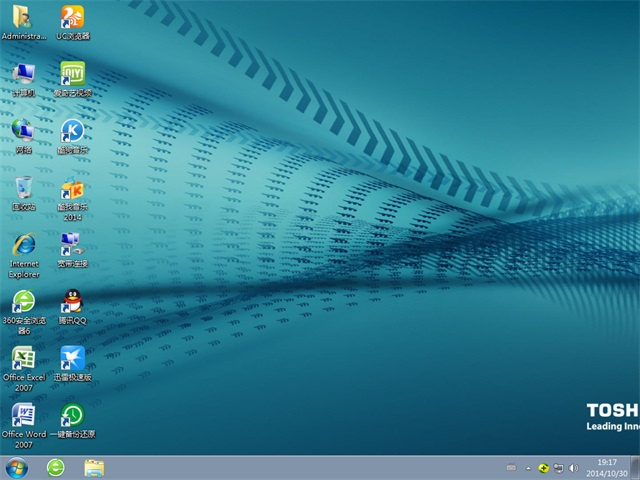Image resolution: width=640 pixels, height=480 pixels.
Task: Open the 宽带连接 desktop shortcut
Action: [x=72, y=244]
